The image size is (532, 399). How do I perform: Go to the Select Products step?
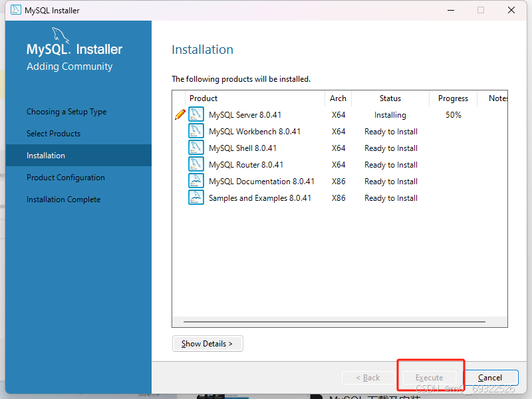(x=54, y=134)
